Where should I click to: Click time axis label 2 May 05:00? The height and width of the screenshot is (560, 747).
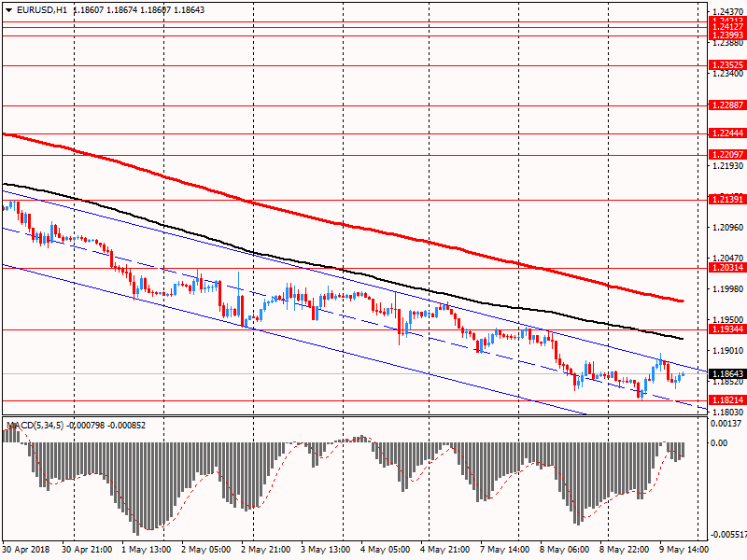coord(205,550)
